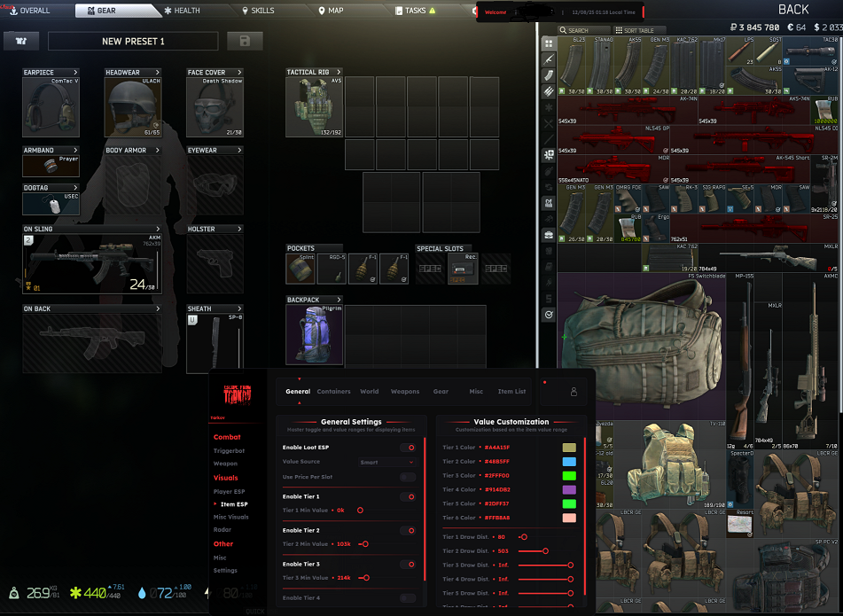Switch to the Health tab
This screenshot has height=616, width=843.
point(183,11)
